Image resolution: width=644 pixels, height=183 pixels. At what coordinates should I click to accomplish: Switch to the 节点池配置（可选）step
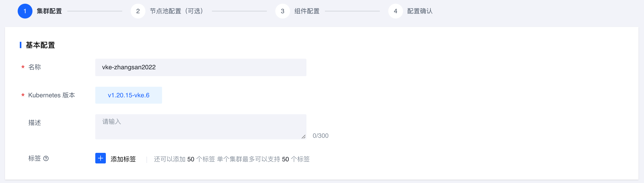pyautogui.click(x=176, y=11)
